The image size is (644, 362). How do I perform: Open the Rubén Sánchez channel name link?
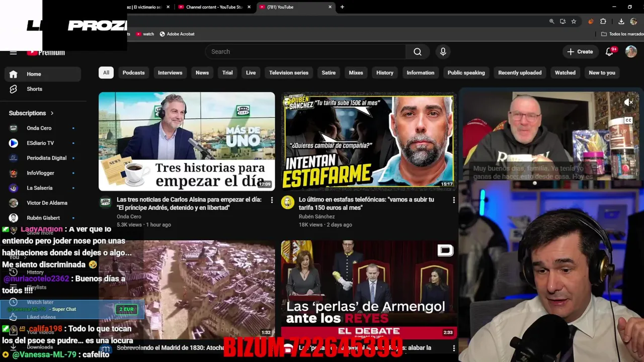(x=316, y=217)
